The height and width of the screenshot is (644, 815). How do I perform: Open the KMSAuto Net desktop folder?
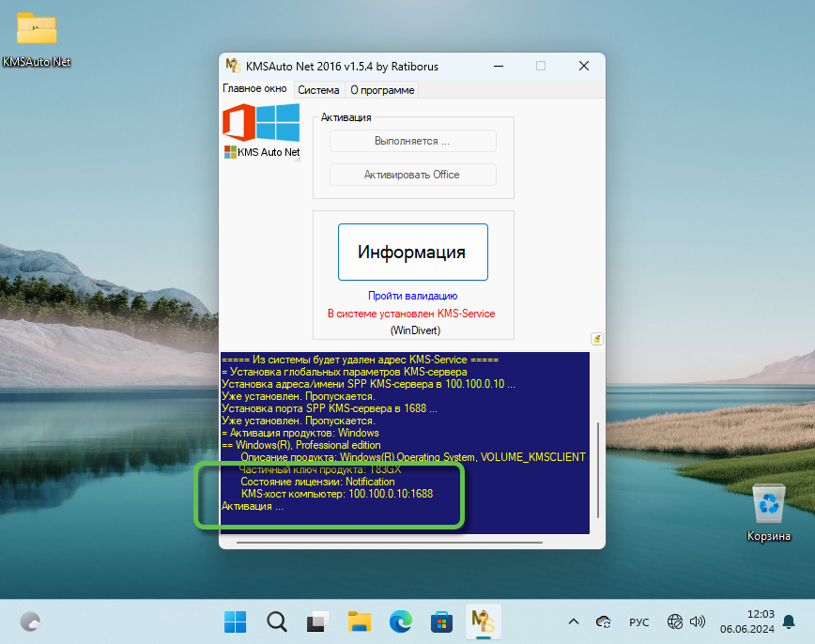[37, 39]
